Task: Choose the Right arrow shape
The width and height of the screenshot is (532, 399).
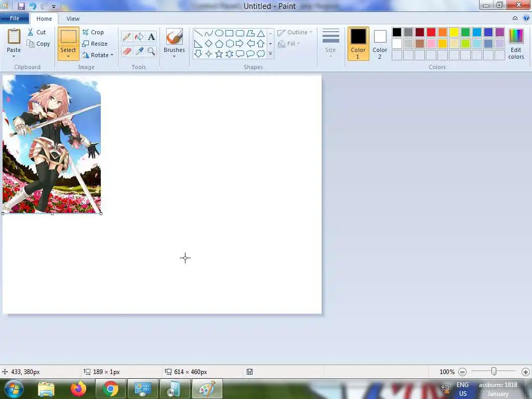Action: (x=240, y=44)
